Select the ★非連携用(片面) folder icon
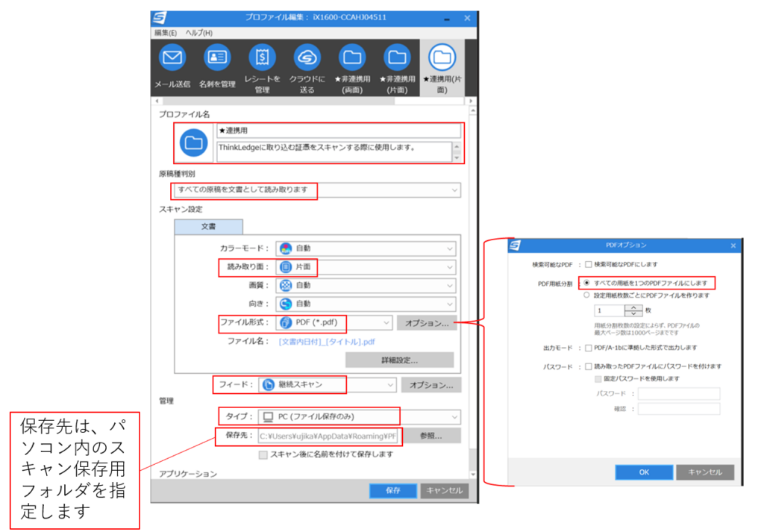 click(397, 58)
